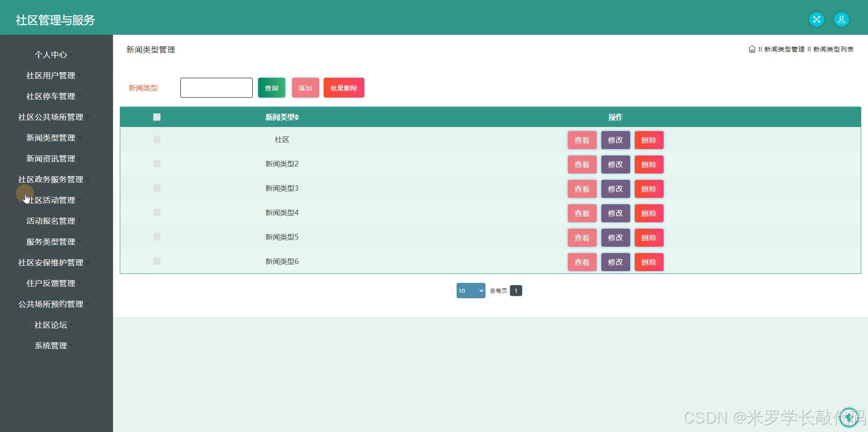The height and width of the screenshot is (432, 868).
Task: Select the 新闻类型3 cell text
Action: (282, 188)
